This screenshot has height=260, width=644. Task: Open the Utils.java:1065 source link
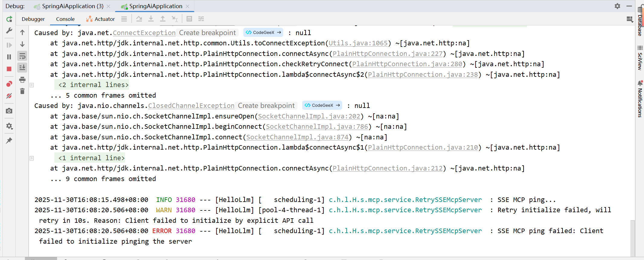coord(358,43)
